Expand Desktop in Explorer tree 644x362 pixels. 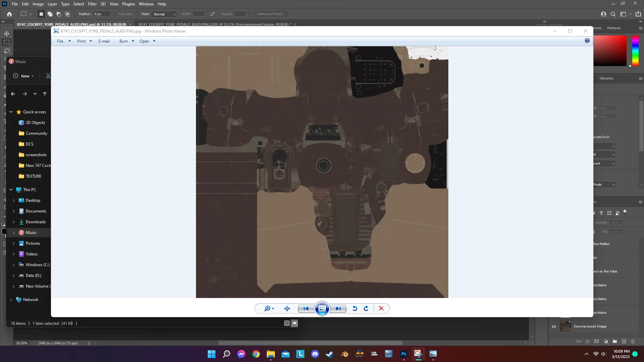coord(14,200)
